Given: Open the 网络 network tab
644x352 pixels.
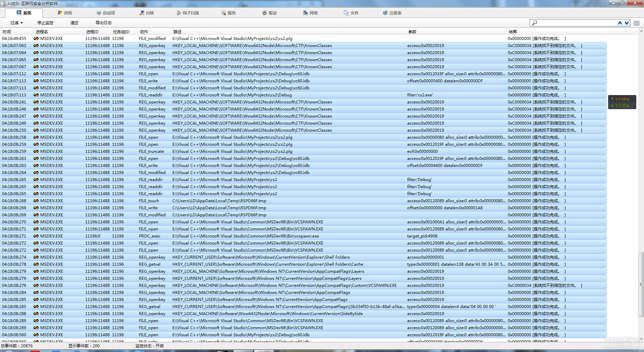Looking at the screenshot, I should 311,13.
